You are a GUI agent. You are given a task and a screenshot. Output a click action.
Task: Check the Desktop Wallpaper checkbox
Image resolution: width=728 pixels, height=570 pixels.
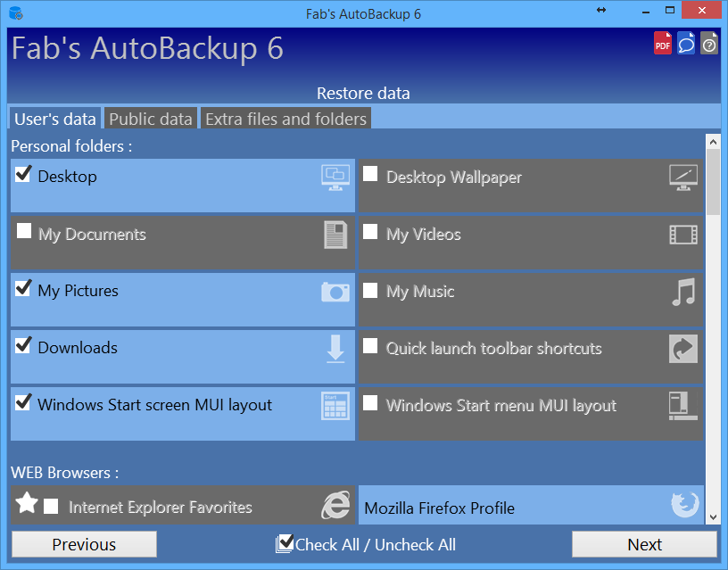point(370,174)
